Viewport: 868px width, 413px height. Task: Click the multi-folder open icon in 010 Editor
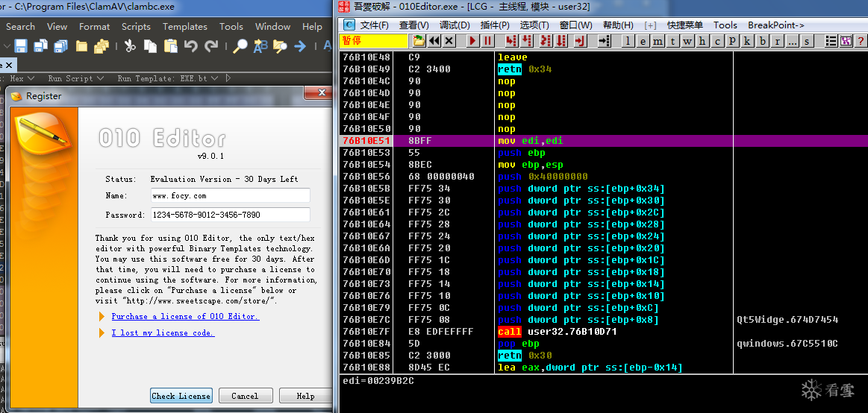point(102,46)
